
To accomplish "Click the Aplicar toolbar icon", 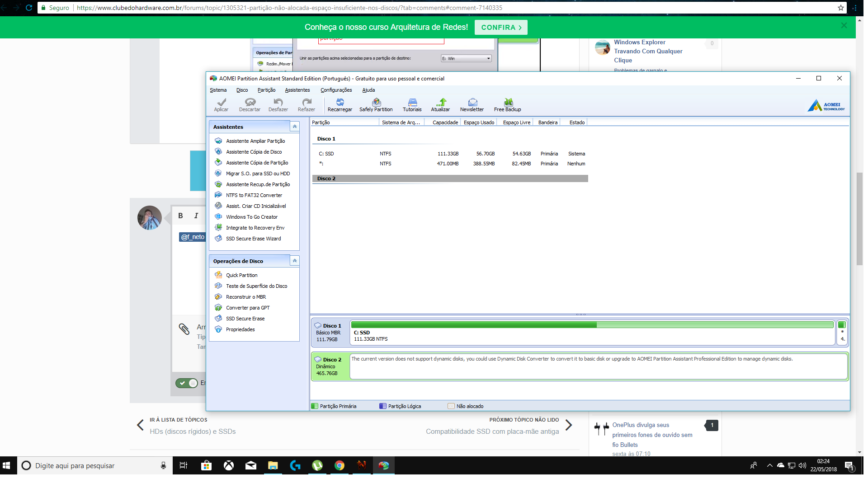I will (221, 105).
